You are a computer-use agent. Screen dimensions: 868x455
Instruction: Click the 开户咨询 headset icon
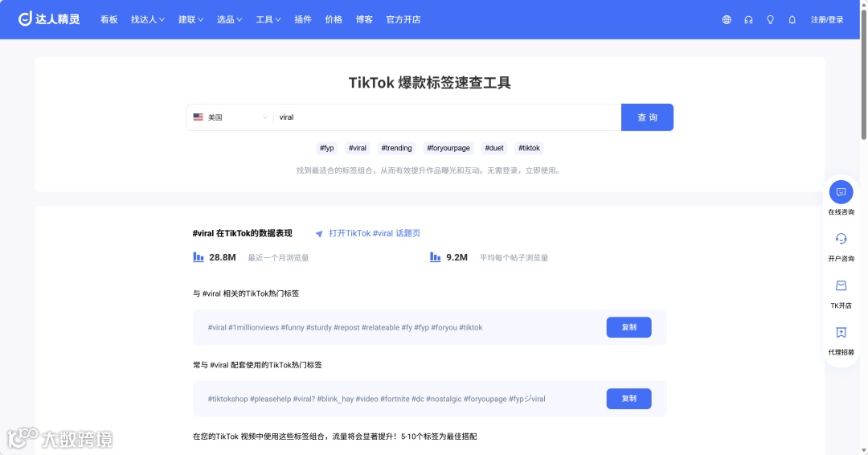tap(841, 239)
